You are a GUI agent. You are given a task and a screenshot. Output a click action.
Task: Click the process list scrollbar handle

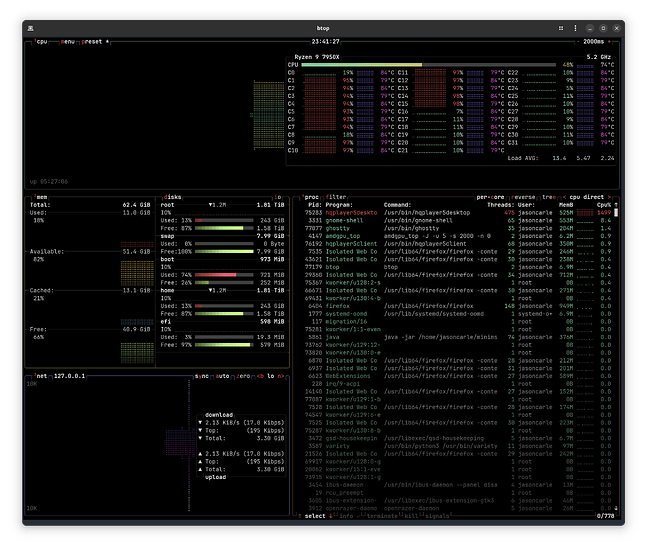coord(616,213)
